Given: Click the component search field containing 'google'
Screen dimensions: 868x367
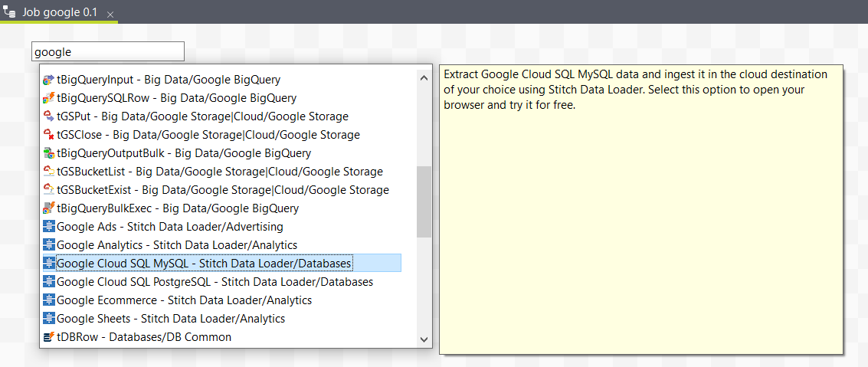Looking at the screenshot, I should 107,51.
